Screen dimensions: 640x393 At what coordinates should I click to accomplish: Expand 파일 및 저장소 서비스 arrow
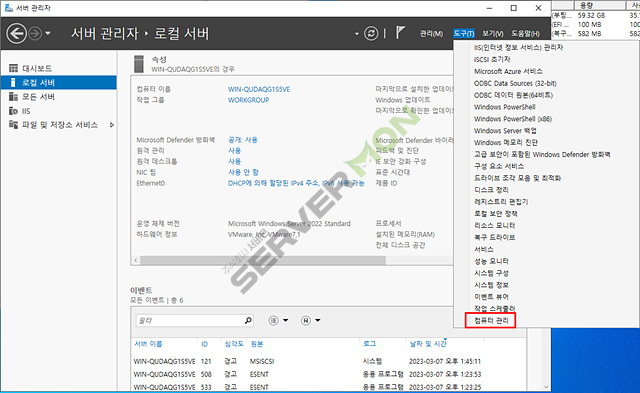[x=112, y=125]
